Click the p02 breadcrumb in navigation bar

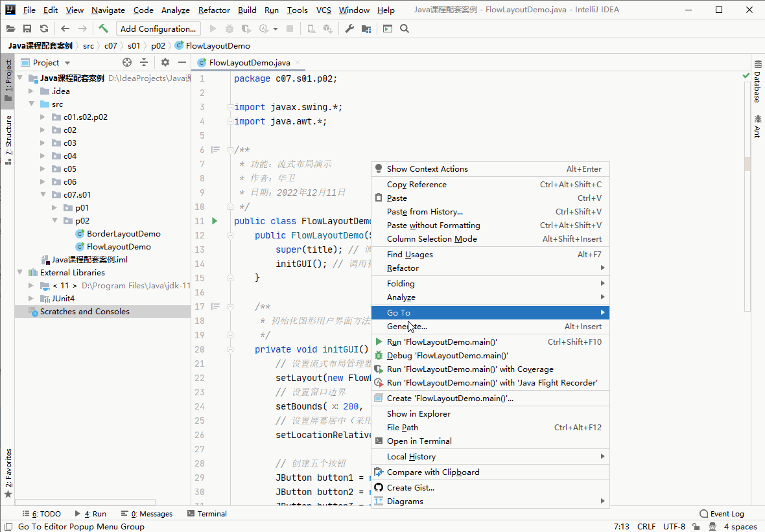158,46
